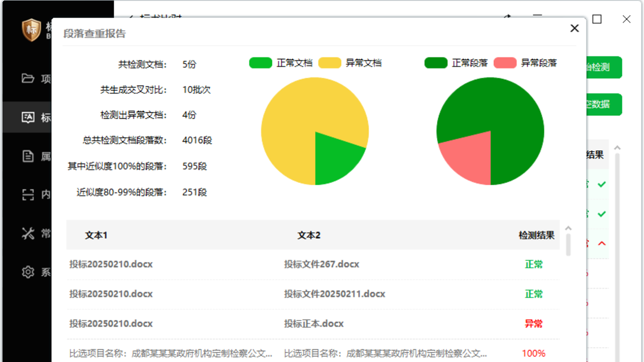
Task: Select the wrench tools icon in the sidebar
Action: (x=29, y=233)
